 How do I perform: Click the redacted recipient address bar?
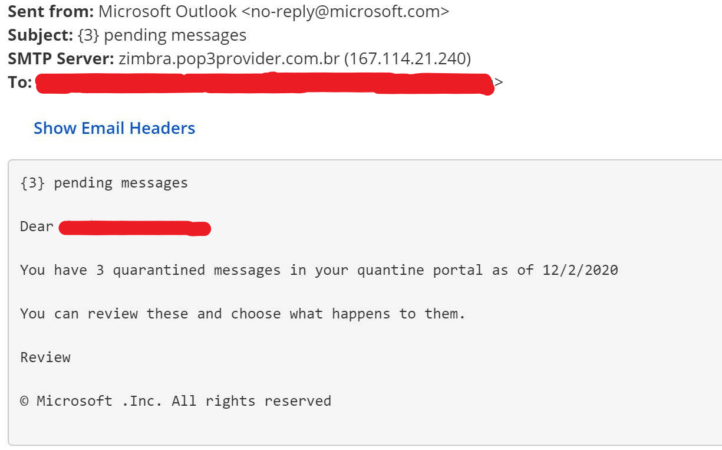coord(265,82)
